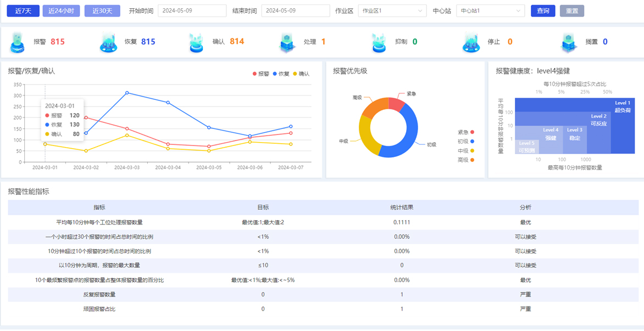
Task: Click the 开始时间 date input field
Action: pos(192,11)
